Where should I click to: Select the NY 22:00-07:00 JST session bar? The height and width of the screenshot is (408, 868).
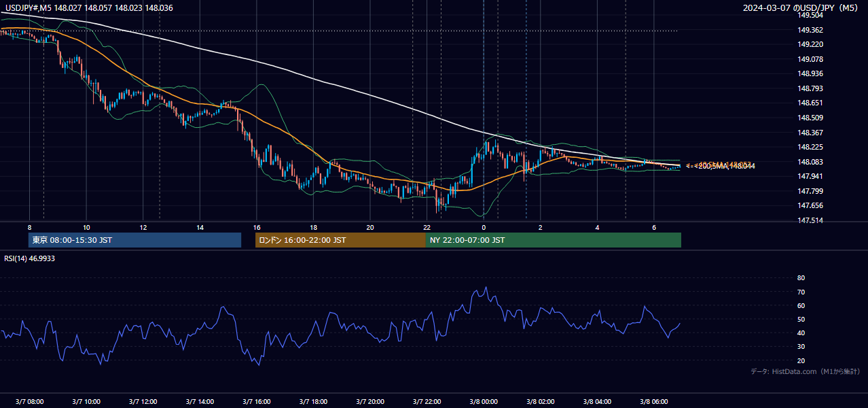pos(554,240)
